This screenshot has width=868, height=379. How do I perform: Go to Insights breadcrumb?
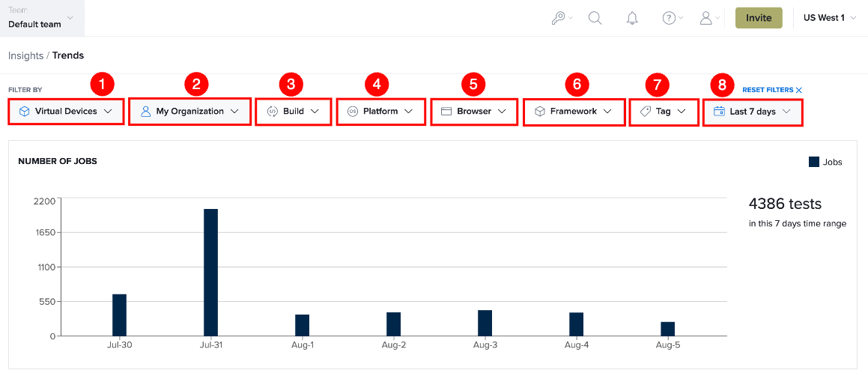click(25, 55)
